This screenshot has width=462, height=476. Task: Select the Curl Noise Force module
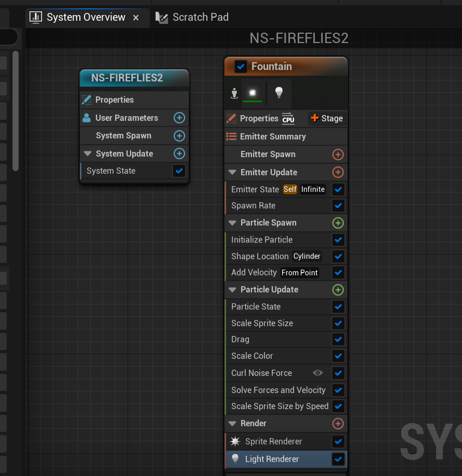(286, 373)
